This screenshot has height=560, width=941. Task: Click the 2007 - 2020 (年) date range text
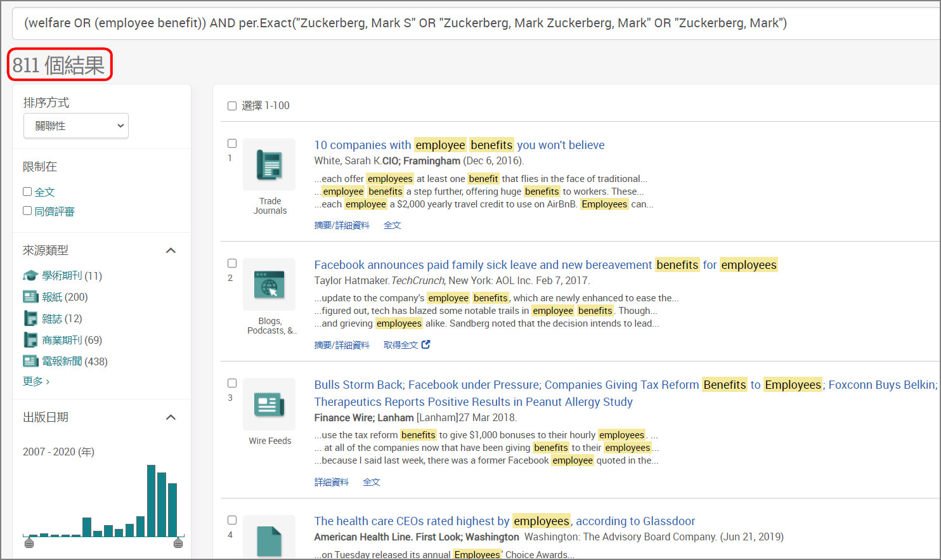[58, 452]
